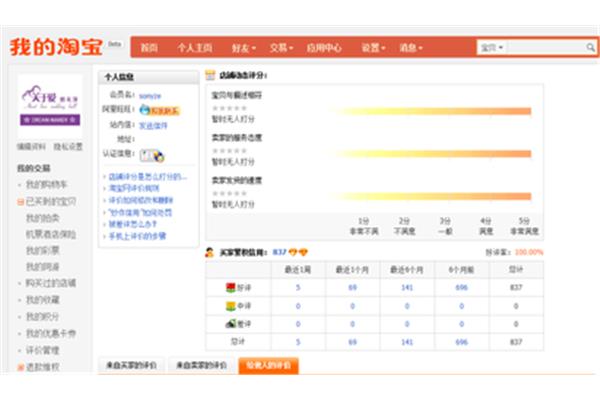Open 店铺评分是怎么打分的 help link

(x=148, y=177)
